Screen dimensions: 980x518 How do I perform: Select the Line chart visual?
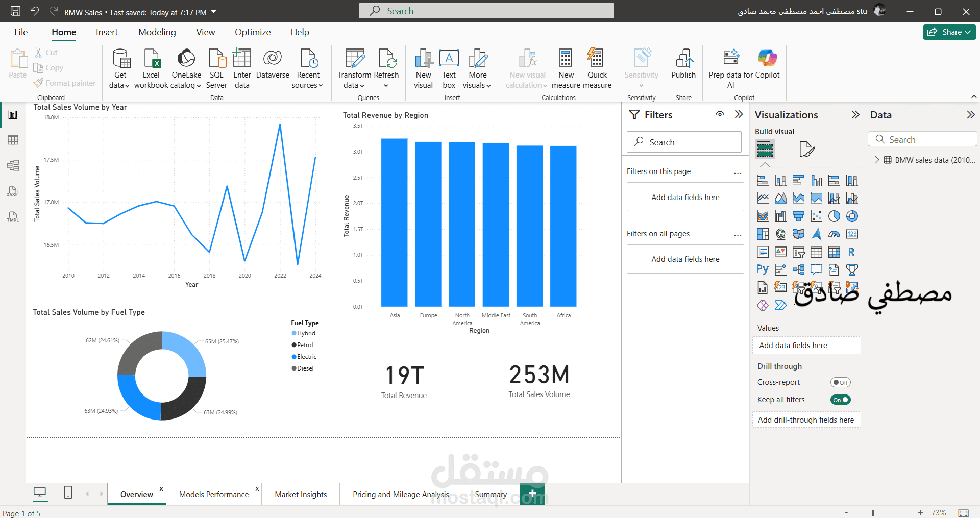(763, 199)
